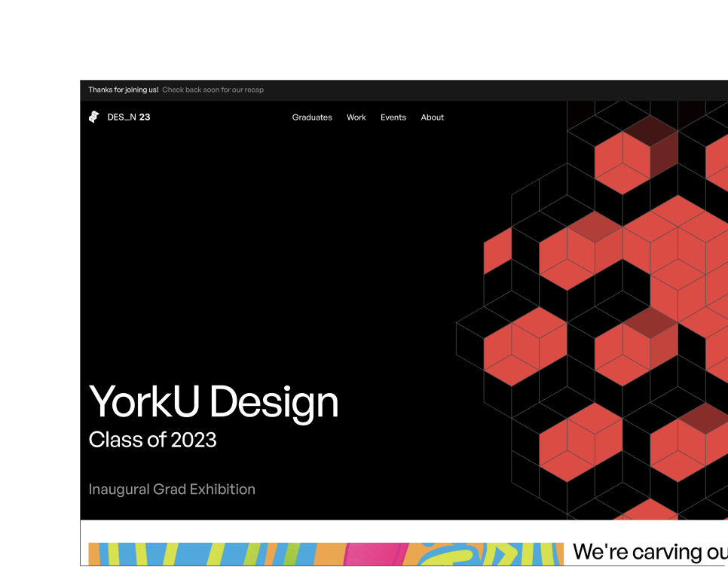Click the partial red cube at top-right edge
Image resolution: width=728 pixels, height=567 pixels.
(x=717, y=158)
